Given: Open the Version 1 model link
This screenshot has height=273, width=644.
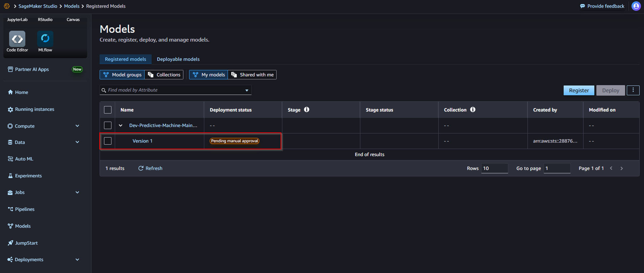Looking at the screenshot, I should [x=143, y=141].
